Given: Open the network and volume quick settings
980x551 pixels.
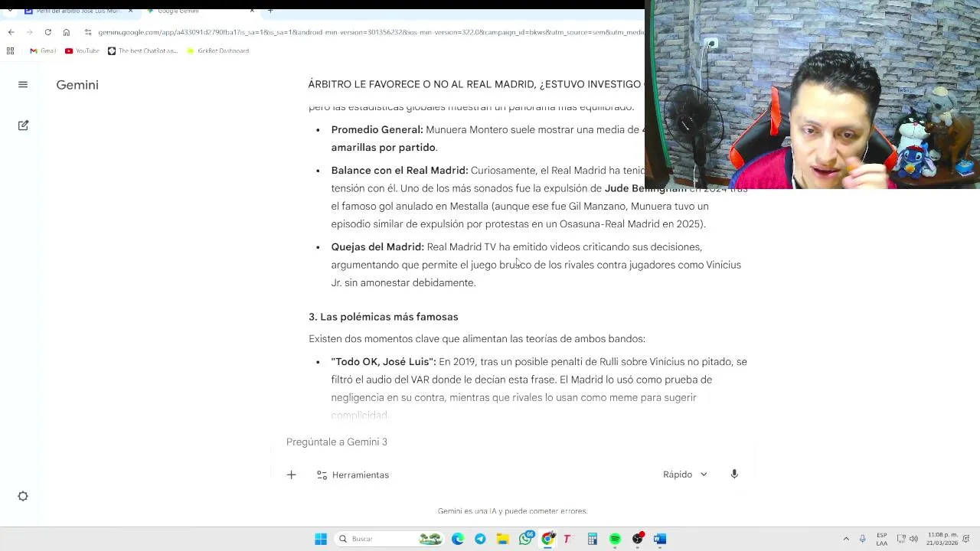Looking at the screenshot, I should click(x=907, y=539).
